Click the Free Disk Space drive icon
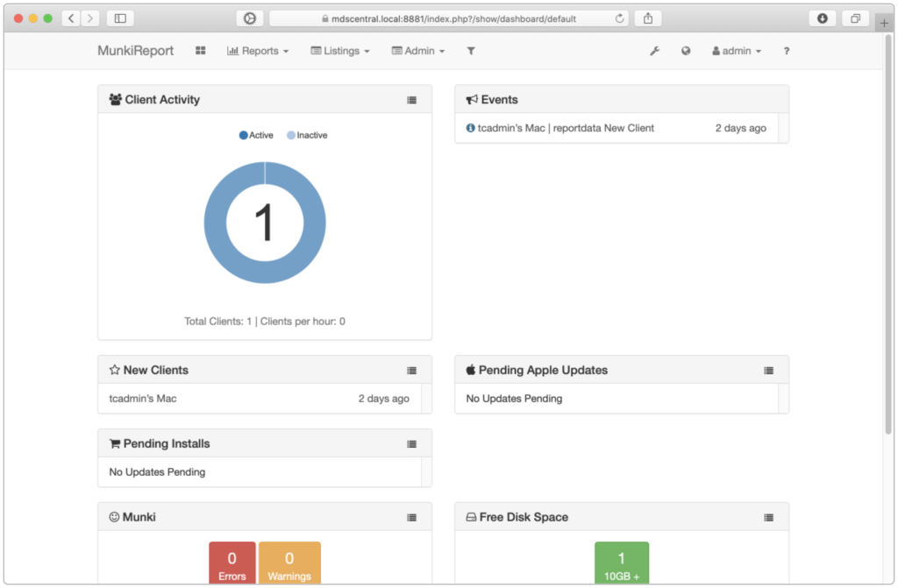 pos(471,517)
